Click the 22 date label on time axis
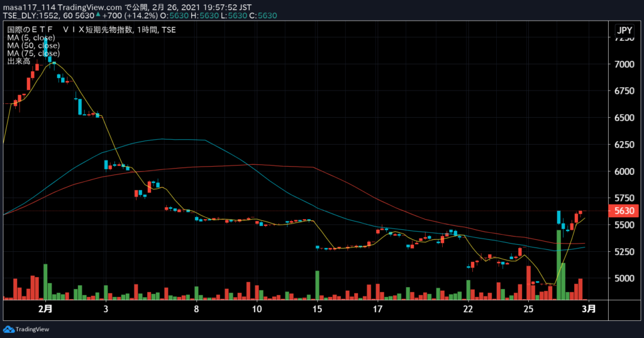 [468, 309]
